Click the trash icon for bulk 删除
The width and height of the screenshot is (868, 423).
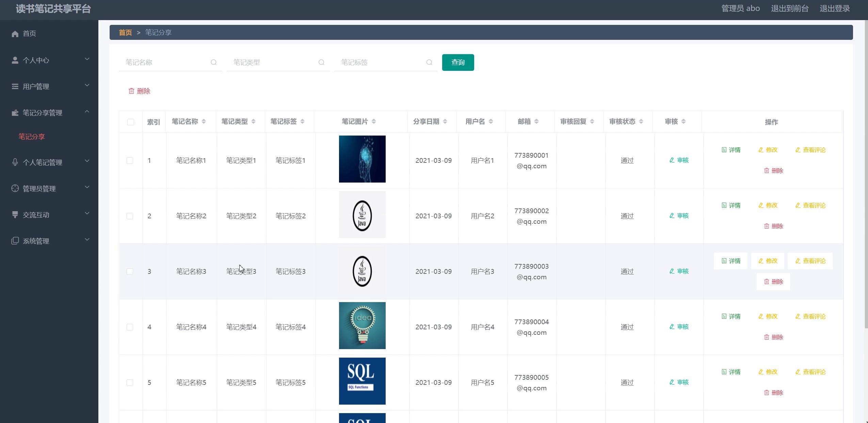131,91
